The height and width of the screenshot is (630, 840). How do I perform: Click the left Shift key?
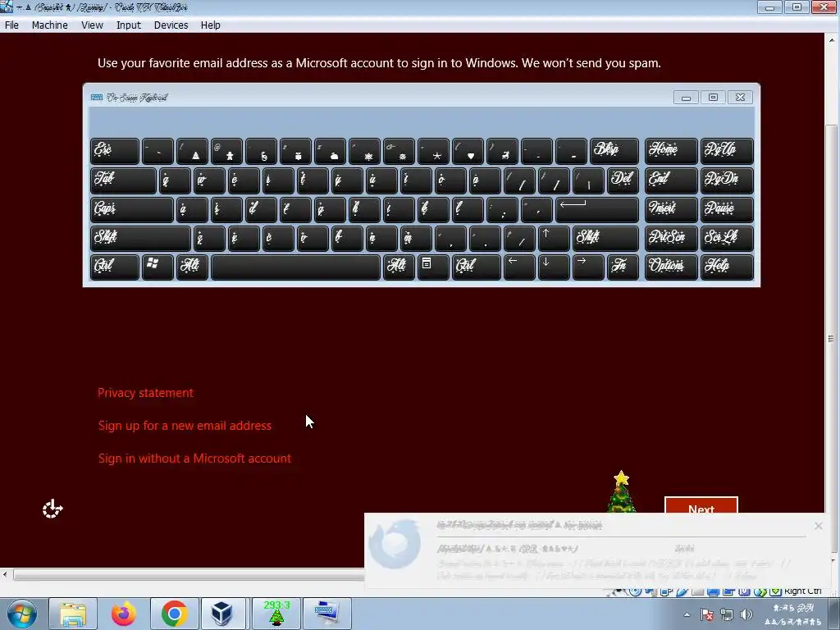[140, 238]
